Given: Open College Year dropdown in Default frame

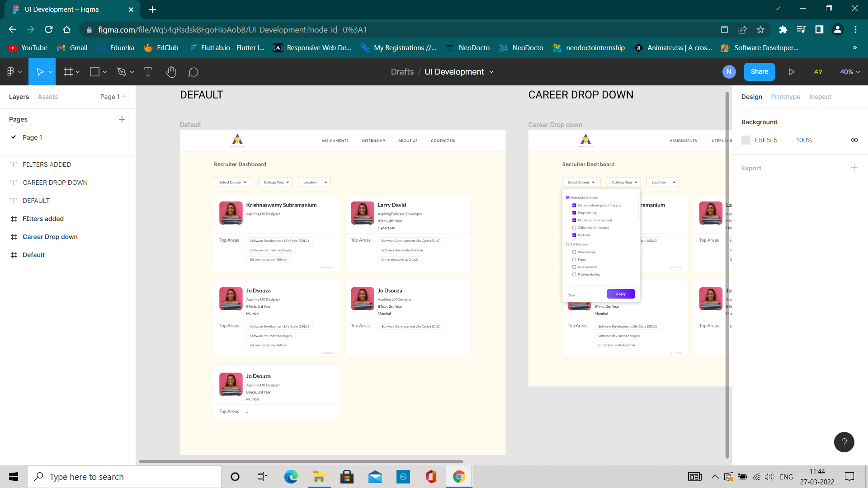Looking at the screenshot, I should [x=276, y=182].
